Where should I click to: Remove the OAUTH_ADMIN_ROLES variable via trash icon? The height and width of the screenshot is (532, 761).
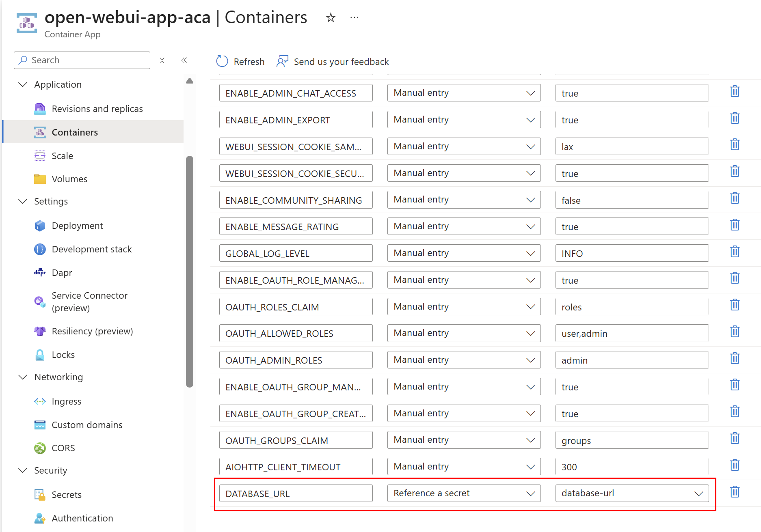point(735,358)
